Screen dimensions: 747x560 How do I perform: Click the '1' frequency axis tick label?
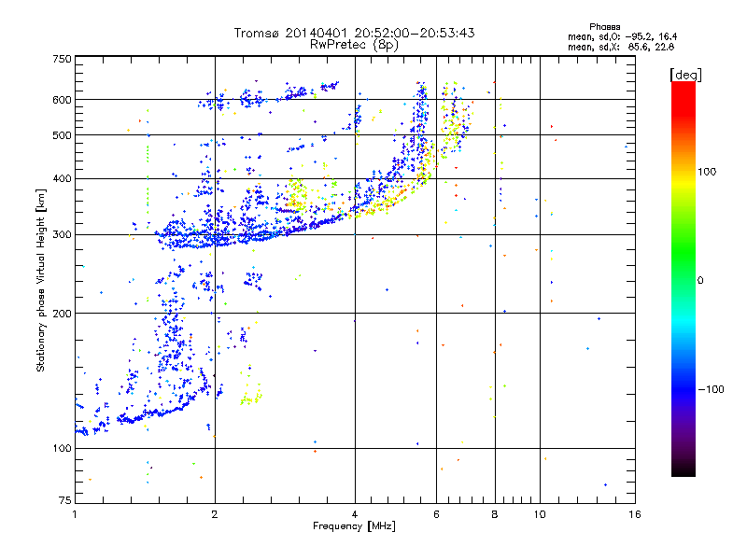point(75,514)
